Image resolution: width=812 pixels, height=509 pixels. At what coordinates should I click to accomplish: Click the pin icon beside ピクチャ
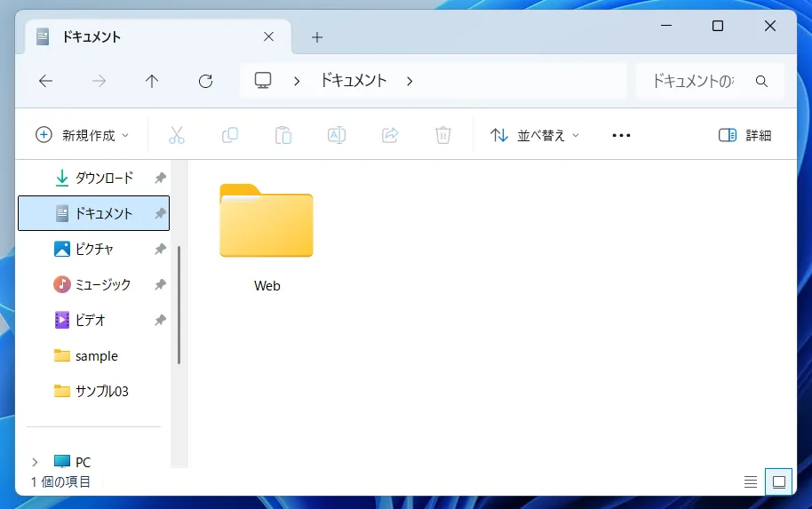pyautogui.click(x=160, y=249)
